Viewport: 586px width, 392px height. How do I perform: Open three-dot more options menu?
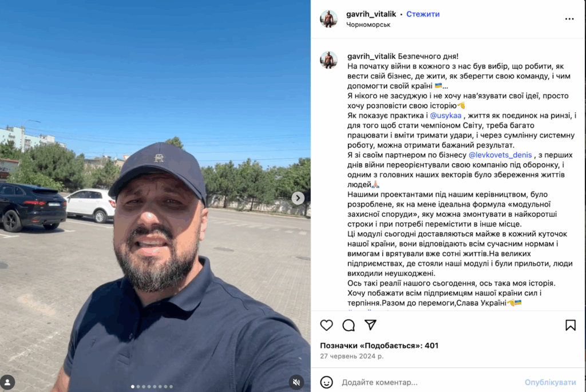pos(569,19)
